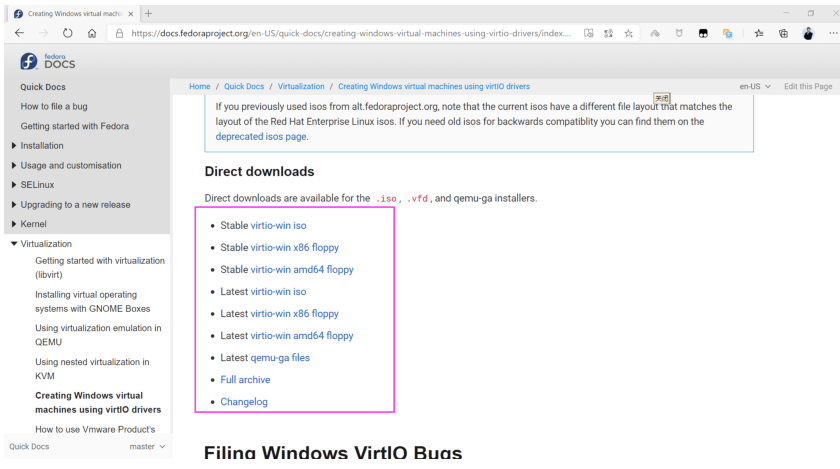Open the master version dropdown
This screenshot has width=840, height=469.
point(147,446)
